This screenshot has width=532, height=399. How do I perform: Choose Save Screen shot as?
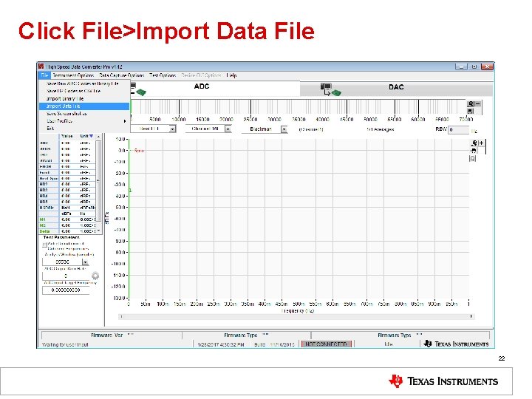point(84,114)
